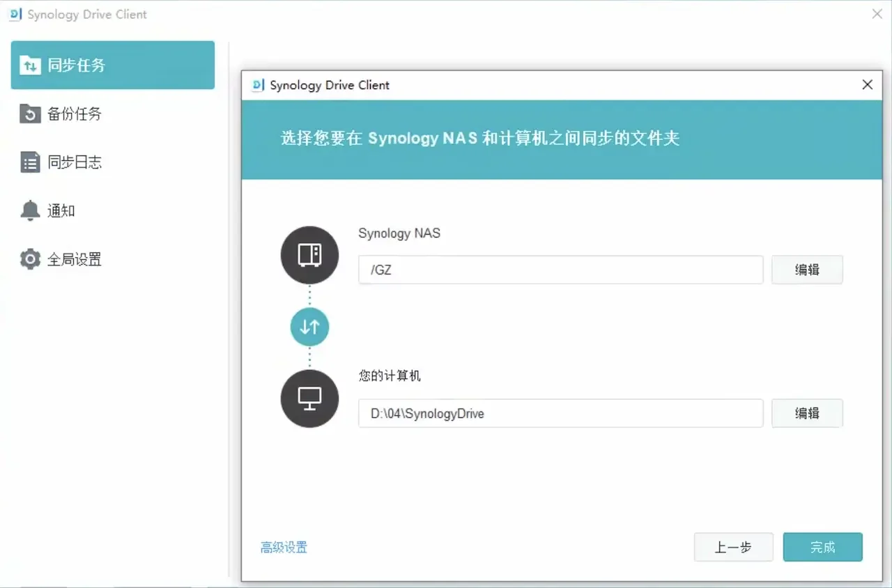
Task: Go back with the 上一步 button
Action: (733, 547)
